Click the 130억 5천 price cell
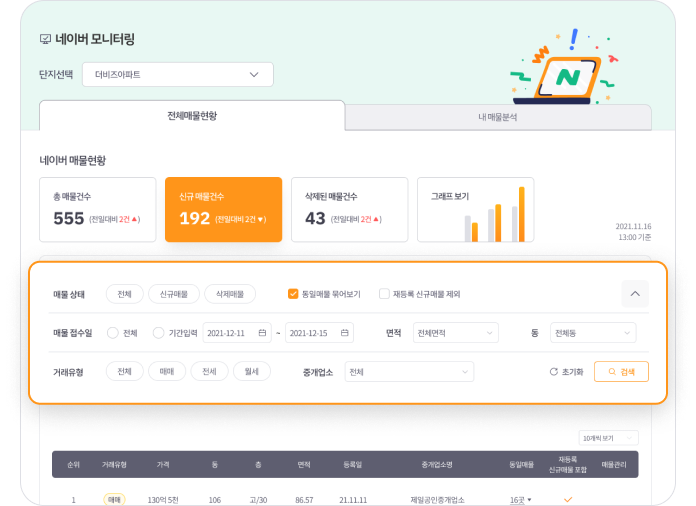 pos(163,500)
